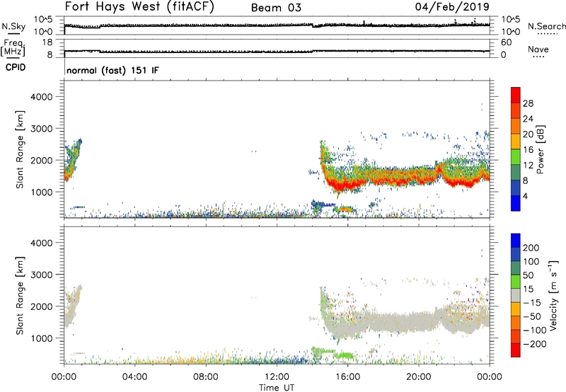This screenshot has width=566, height=392.
Task: Click the 'Time UT' axis title
Action: [x=277, y=388]
